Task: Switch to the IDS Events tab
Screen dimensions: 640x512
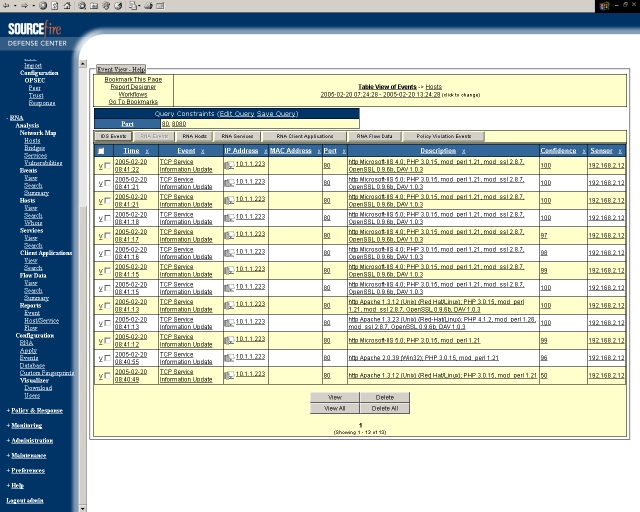Action: (x=113, y=136)
